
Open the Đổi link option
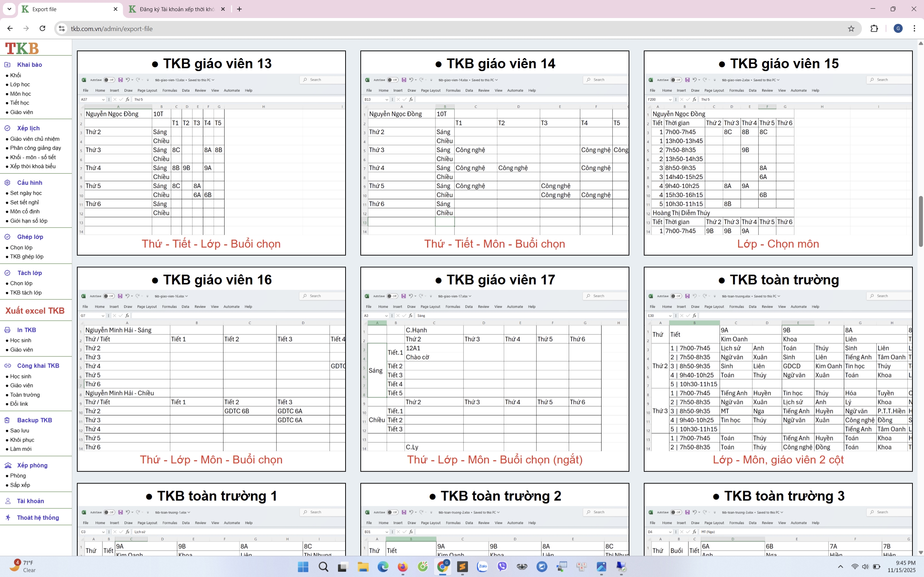[19, 404]
